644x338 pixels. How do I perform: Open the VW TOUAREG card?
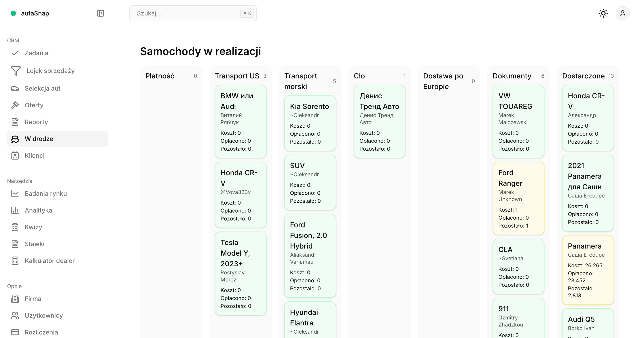click(519, 122)
